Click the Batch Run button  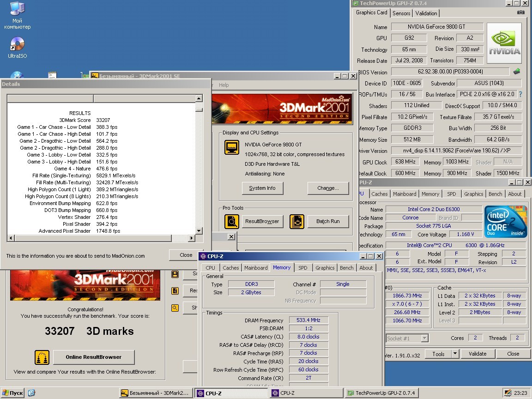[x=328, y=221]
